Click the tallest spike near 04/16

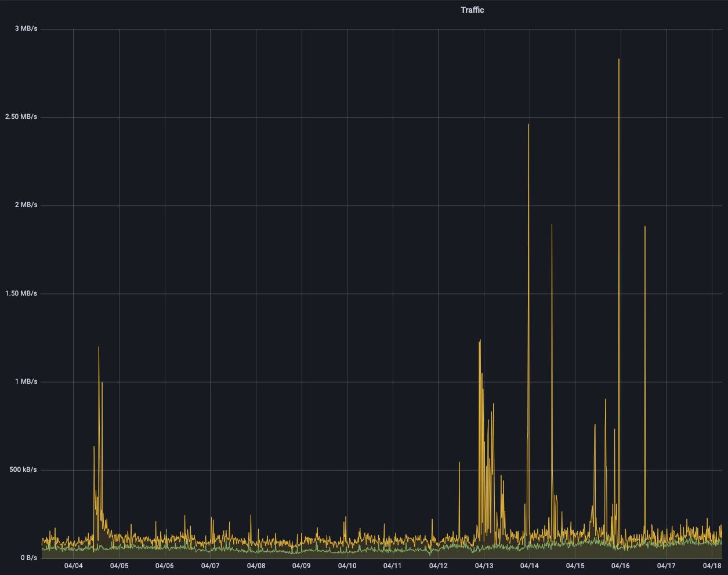pos(618,61)
